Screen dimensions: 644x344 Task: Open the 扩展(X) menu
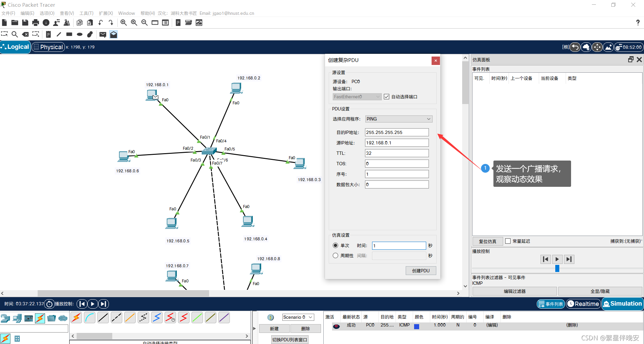tap(106, 13)
